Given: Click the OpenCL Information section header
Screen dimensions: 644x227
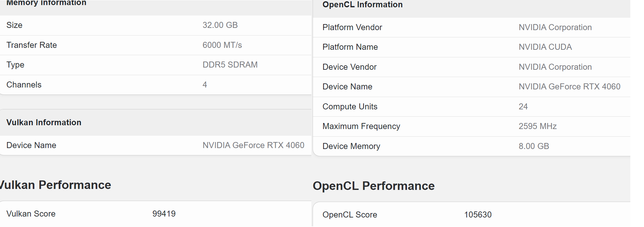Looking at the screenshot, I should 362,5.
